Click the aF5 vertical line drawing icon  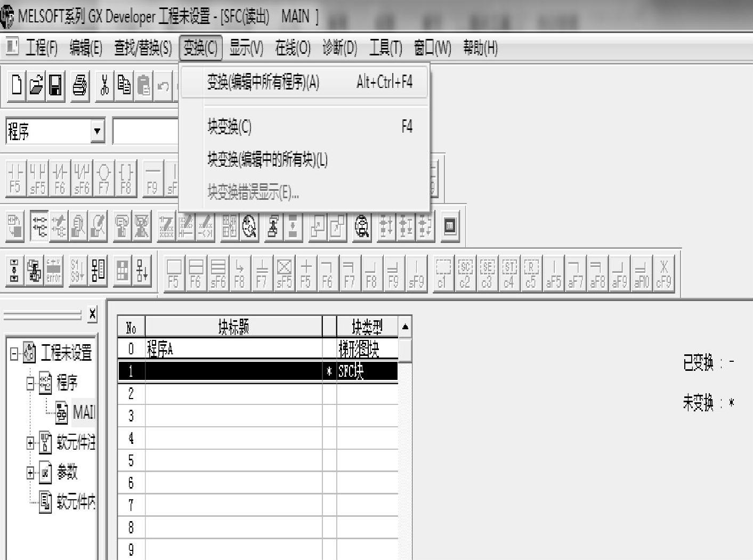pyautogui.click(x=553, y=273)
